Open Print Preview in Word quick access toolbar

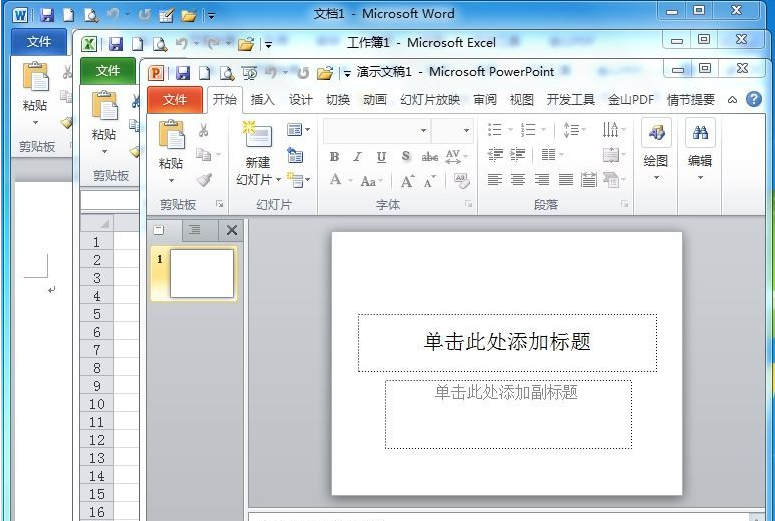click(x=91, y=15)
